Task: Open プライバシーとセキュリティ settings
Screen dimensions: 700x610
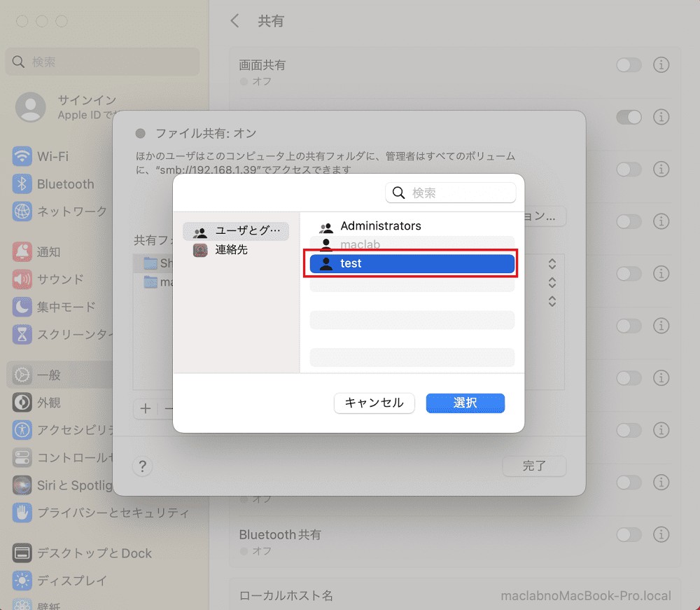Action: tap(101, 513)
